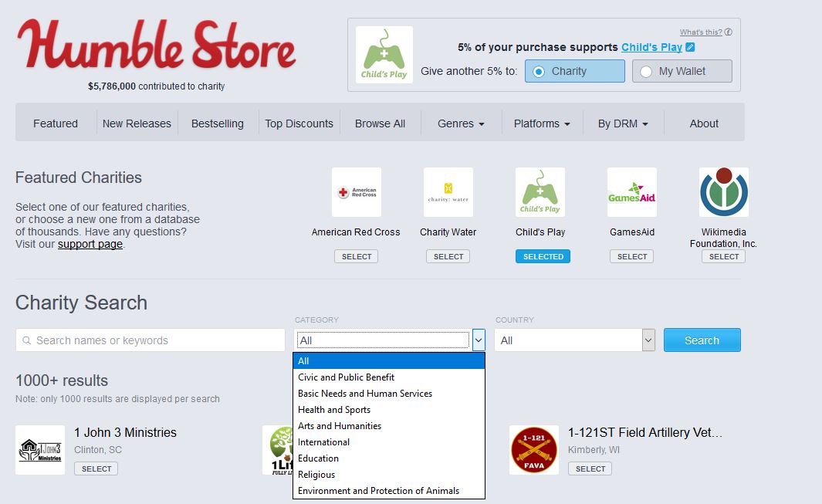Open the support page link

click(x=90, y=244)
